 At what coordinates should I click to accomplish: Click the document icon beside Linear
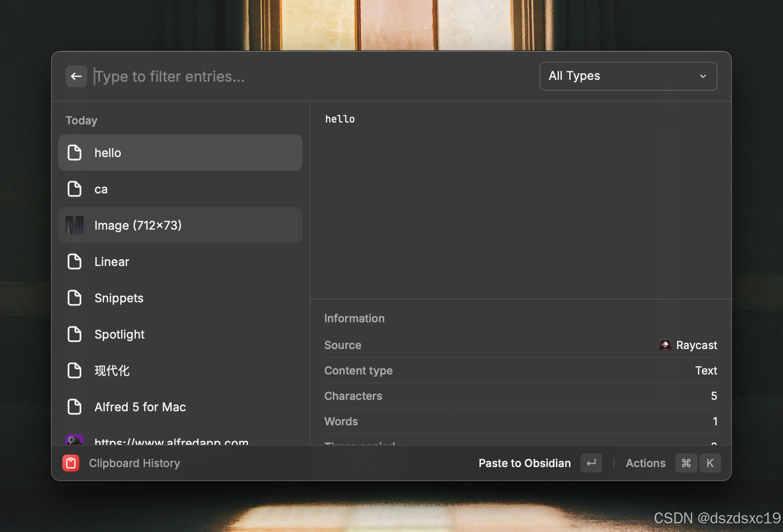(x=74, y=261)
